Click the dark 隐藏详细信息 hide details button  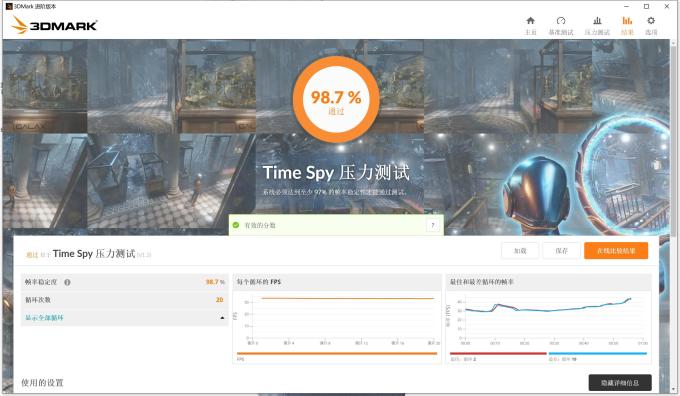point(620,383)
